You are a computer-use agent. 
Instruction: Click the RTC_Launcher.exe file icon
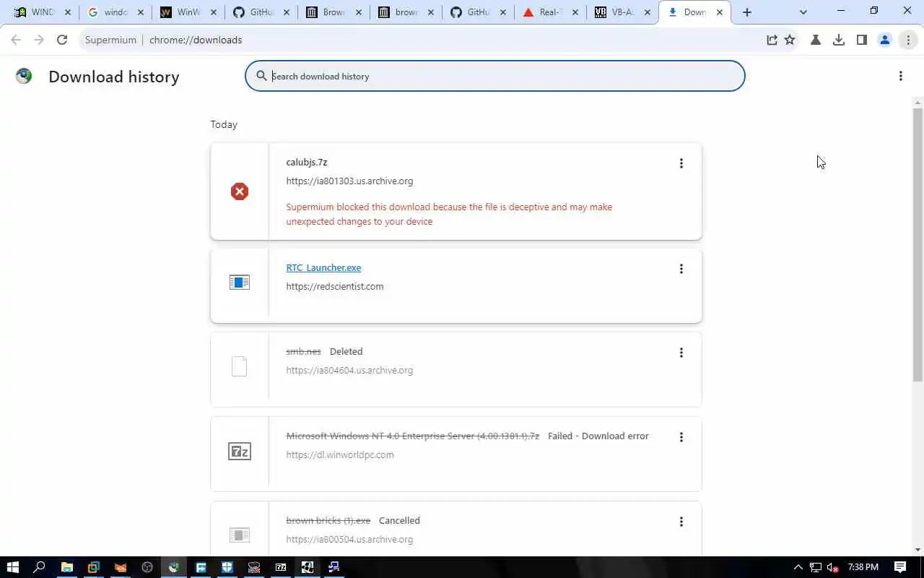coord(240,282)
